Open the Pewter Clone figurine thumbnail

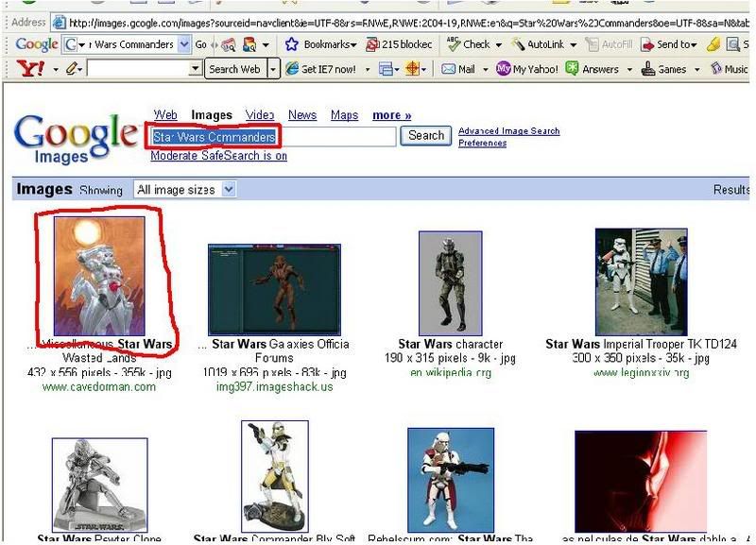(x=100, y=485)
